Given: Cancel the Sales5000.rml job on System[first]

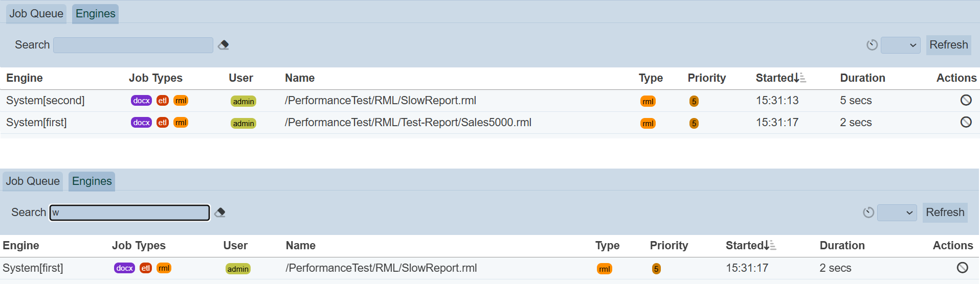Looking at the screenshot, I should (x=966, y=122).
